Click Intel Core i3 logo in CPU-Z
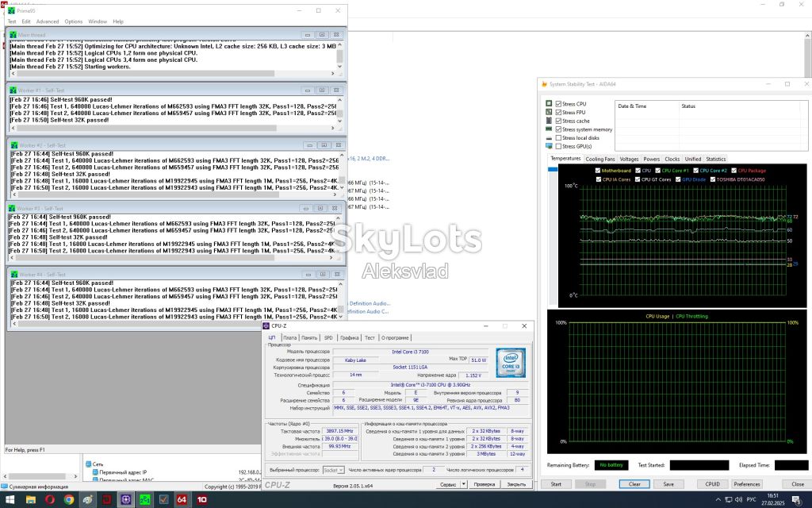Image resolution: width=812 pixels, height=508 pixels. (511, 362)
